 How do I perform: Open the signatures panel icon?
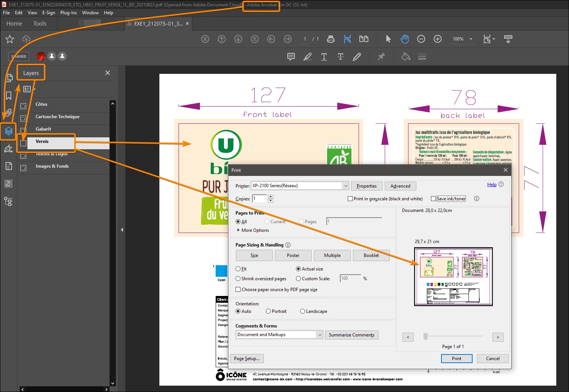(x=9, y=149)
